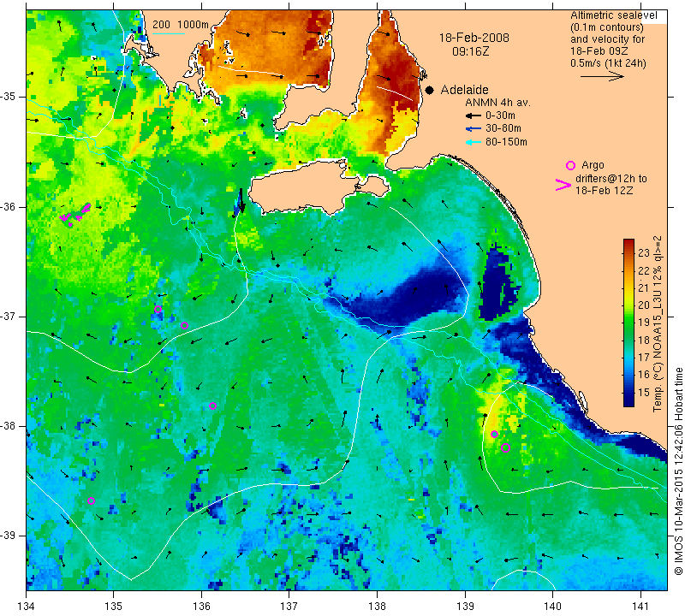Click the cyan 80-150m arrow legend icon
685x616 pixels.
tap(474, 142)
